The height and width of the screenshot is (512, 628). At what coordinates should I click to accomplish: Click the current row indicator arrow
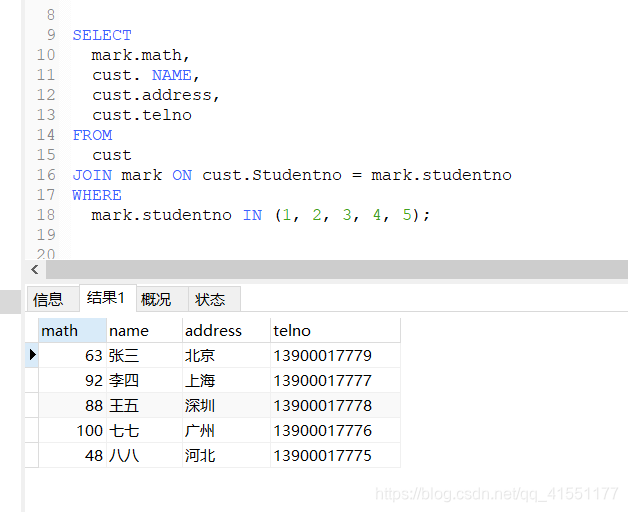click(x=32, y=355)
